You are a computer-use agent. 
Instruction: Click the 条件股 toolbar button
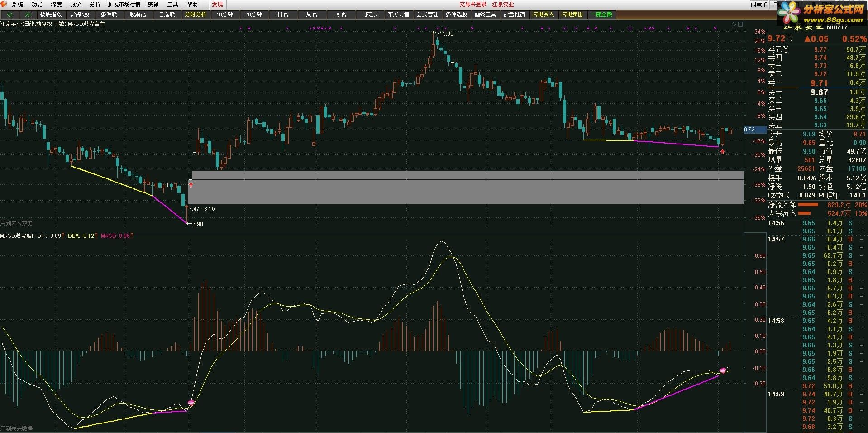109,14
